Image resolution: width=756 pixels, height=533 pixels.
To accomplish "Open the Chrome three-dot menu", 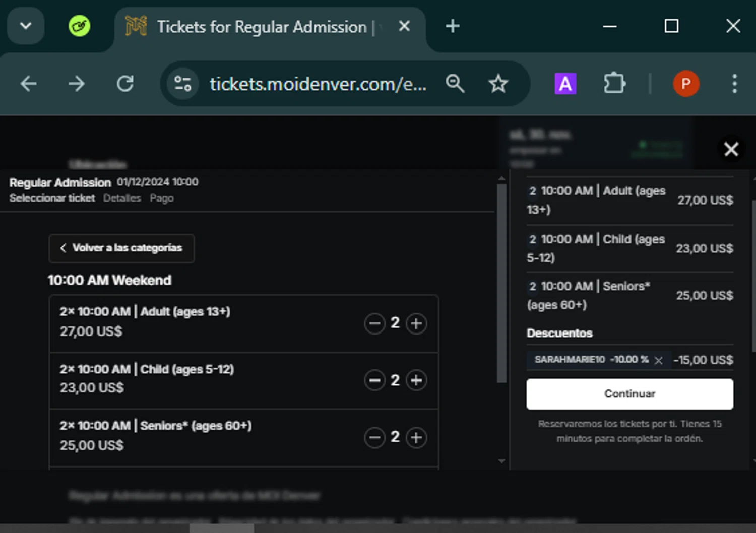I will coord(734,83).
